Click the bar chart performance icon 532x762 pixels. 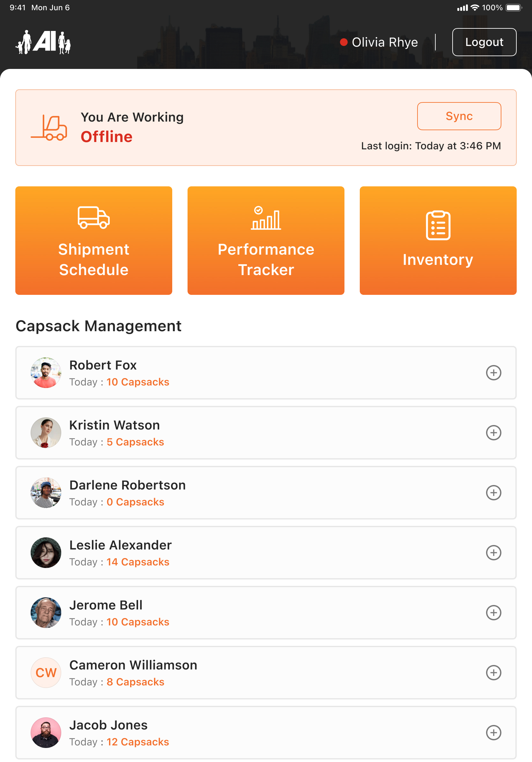coord(266,218)
